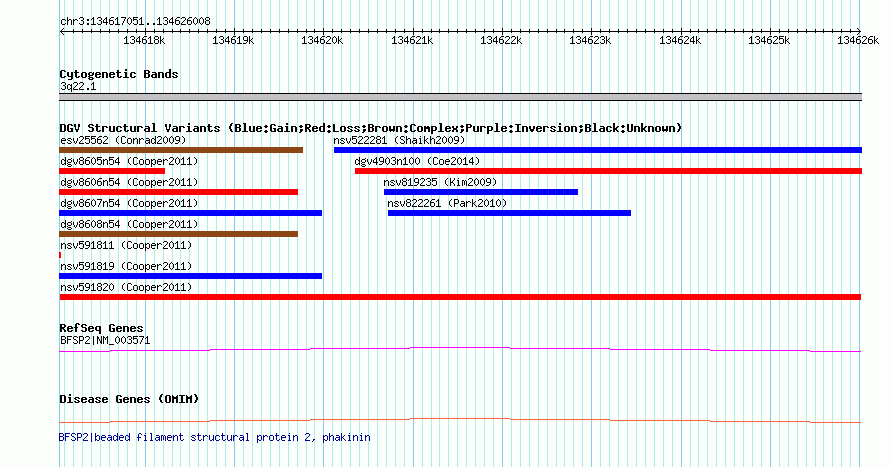Click the esv25562 (Conrad2009) variant label
This screenshot has height=467, width=890.
click(123, 140)
